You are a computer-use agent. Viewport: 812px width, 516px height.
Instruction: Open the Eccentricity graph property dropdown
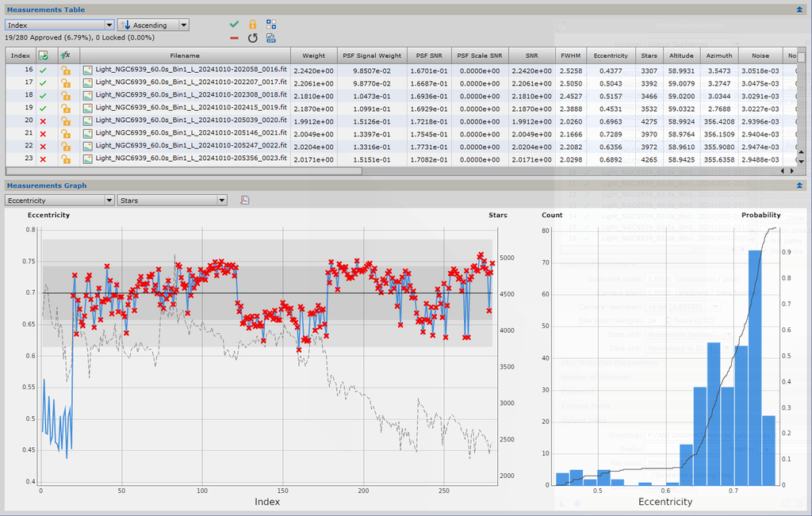pos(59,201)
